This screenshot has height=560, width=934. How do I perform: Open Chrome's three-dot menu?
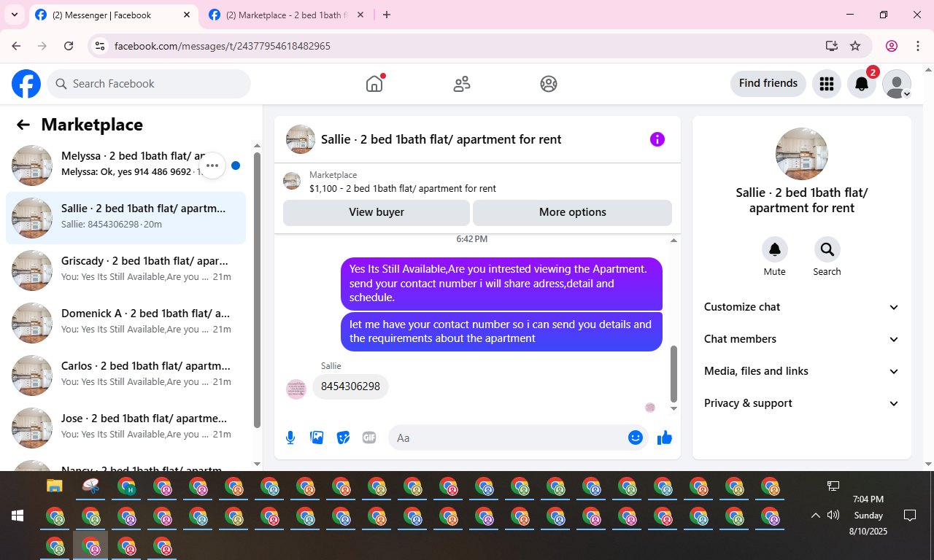pos(918,46)
